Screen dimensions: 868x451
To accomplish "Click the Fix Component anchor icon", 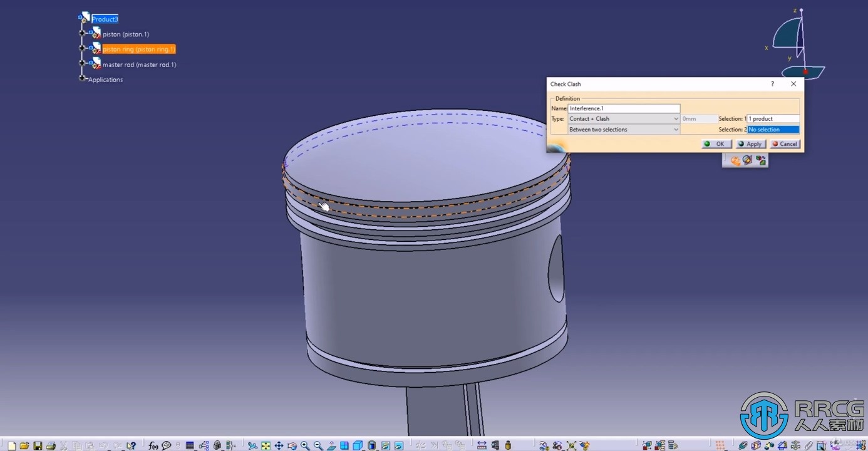I will pos(795,446).
